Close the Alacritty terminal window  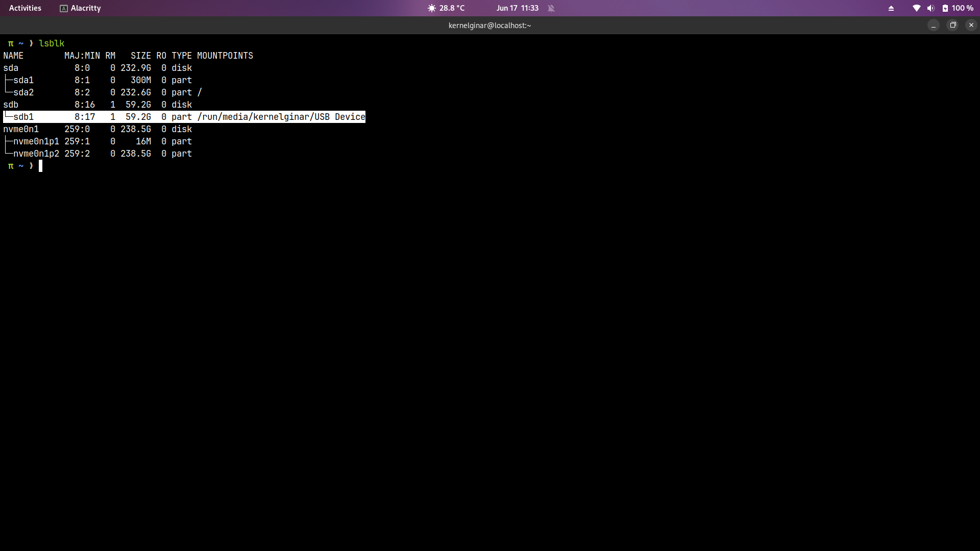[971, 25]
